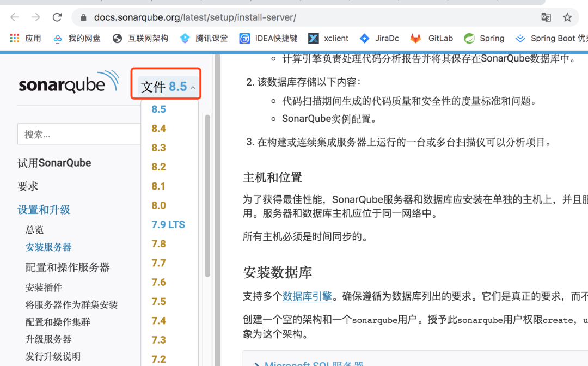588x366 pixels.
Task: Click the browser forward arrow
Action: 36,17
